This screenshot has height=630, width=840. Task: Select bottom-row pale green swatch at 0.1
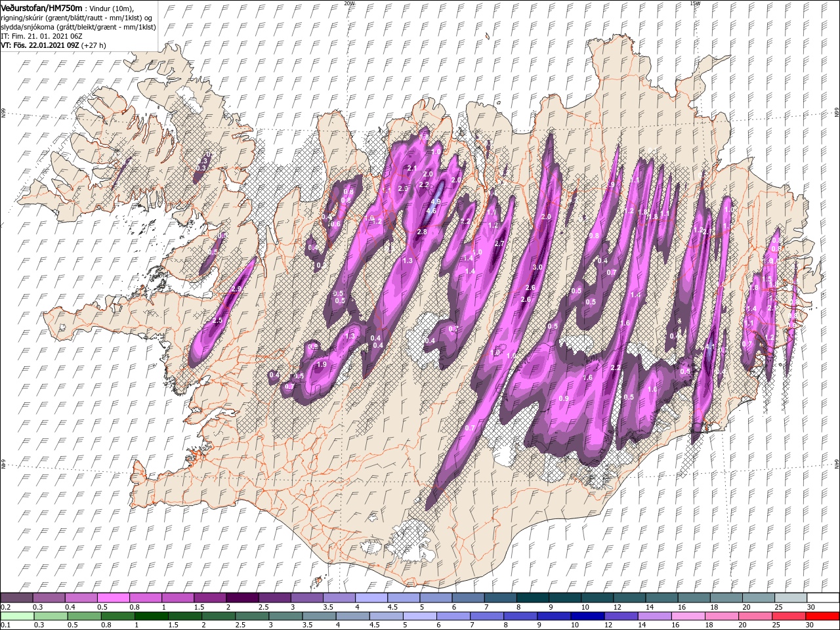pos(17,616)
